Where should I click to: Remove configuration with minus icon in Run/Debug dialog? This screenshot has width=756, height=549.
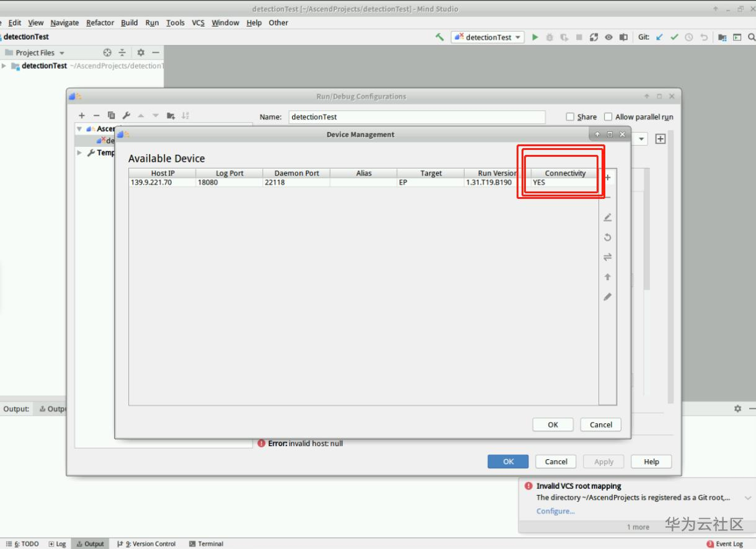pos(96,116)
